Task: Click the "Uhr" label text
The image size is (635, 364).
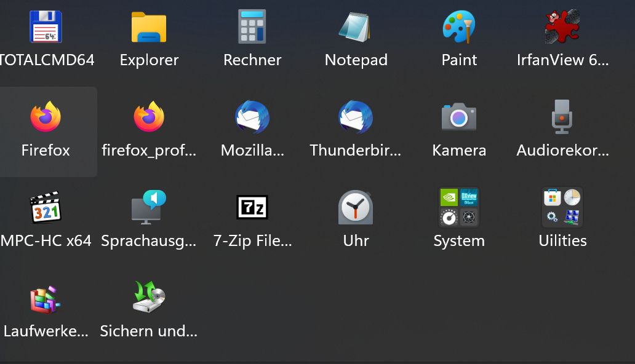Action: [x=356, y=240]
